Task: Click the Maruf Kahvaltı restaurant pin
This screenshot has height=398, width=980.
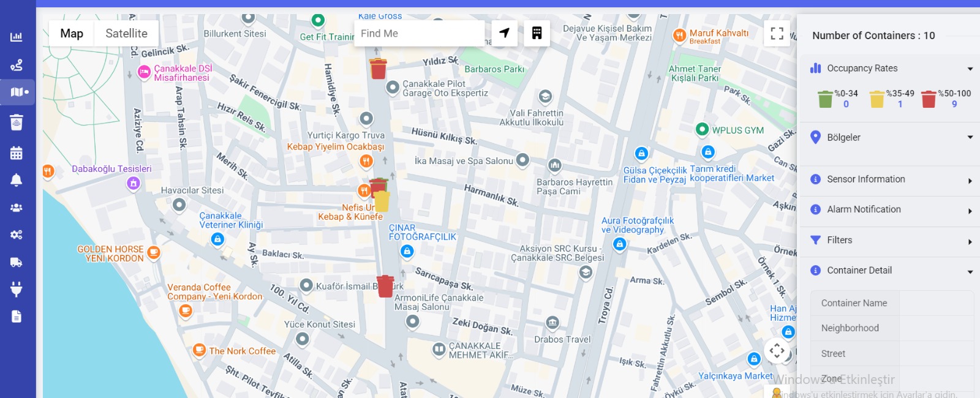Action: click(x=679, y=35)
